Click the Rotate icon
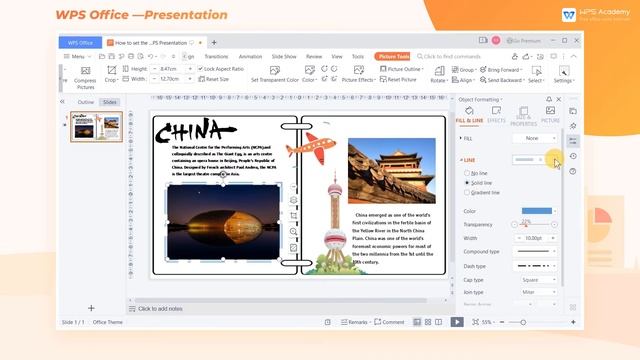The width and height of the screenshot is (640, 360). [x=439, y=71]
